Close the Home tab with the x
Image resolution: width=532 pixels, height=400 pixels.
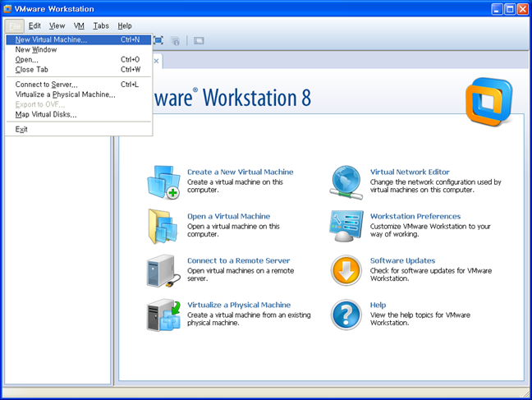pyautogui.click(x=157, y=61)
